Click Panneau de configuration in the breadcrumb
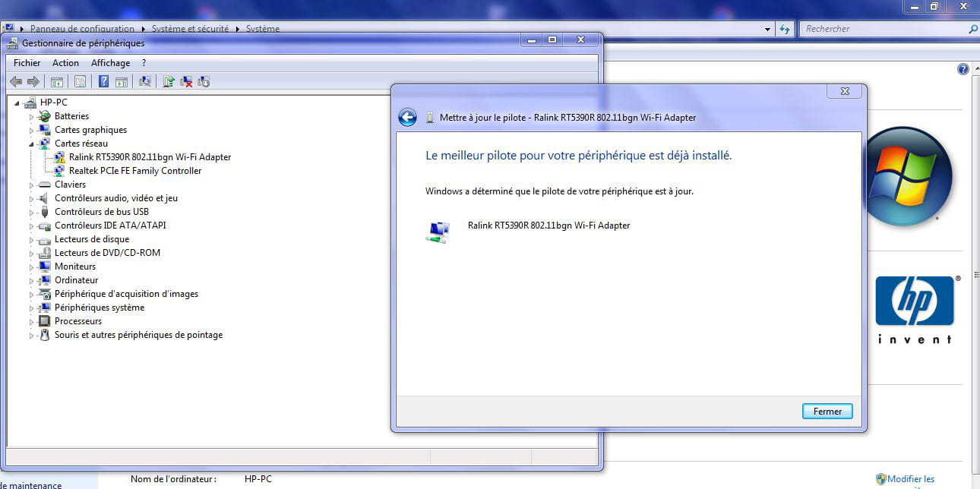Screen dimensions: 980x489 coord(82,29)
